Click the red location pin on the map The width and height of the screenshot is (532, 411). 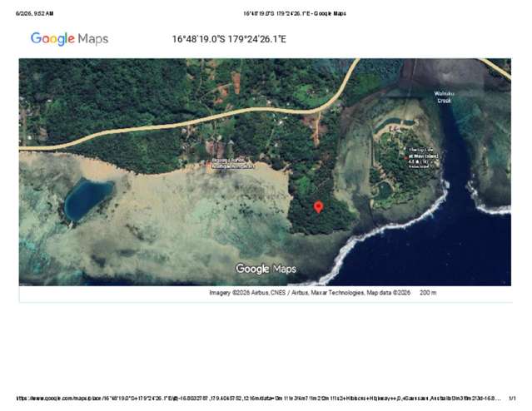(318, 206)
